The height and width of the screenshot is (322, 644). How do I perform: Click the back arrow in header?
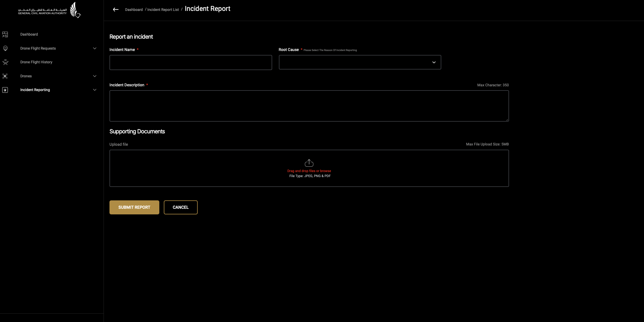point(116,10)
